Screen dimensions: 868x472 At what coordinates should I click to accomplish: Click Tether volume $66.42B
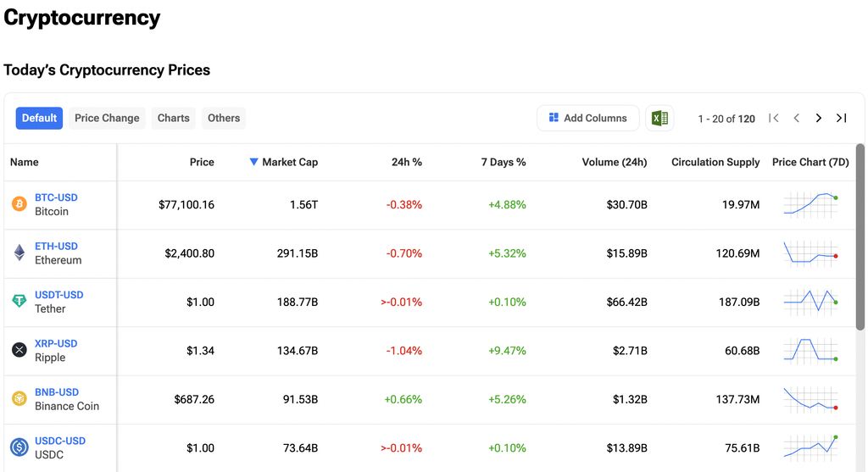tap(626, 303)
